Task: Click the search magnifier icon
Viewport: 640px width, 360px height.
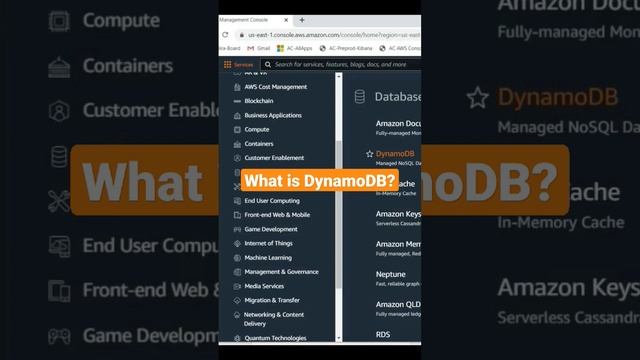Action: tap(268, 64)
